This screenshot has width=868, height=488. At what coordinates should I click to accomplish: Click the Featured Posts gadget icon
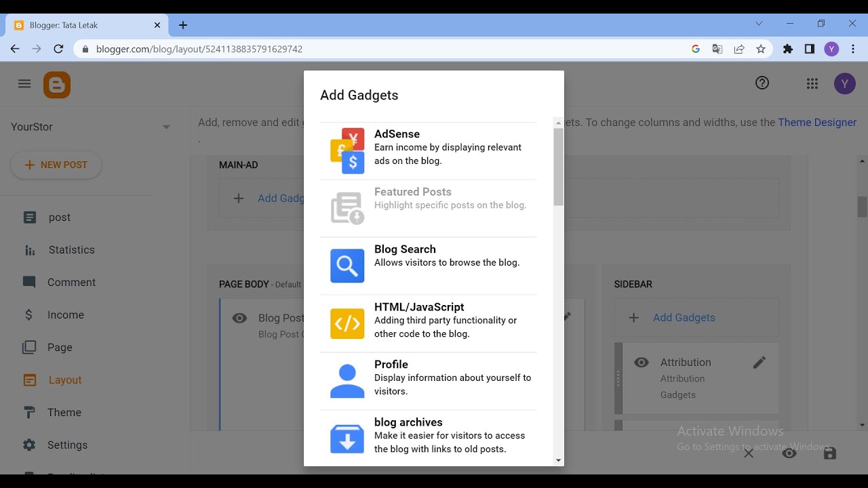click(347, 208)
